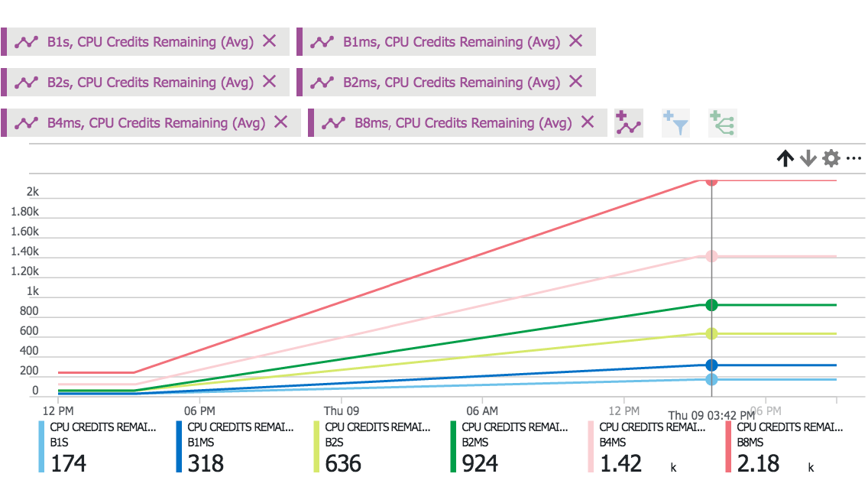Select the Add metric tool
This screenshot has height=503, width=868.
pos(628,122)
